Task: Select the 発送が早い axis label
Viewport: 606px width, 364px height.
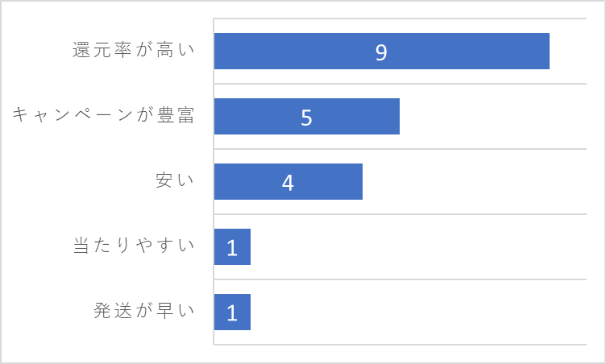Action: tap(143, 311)
